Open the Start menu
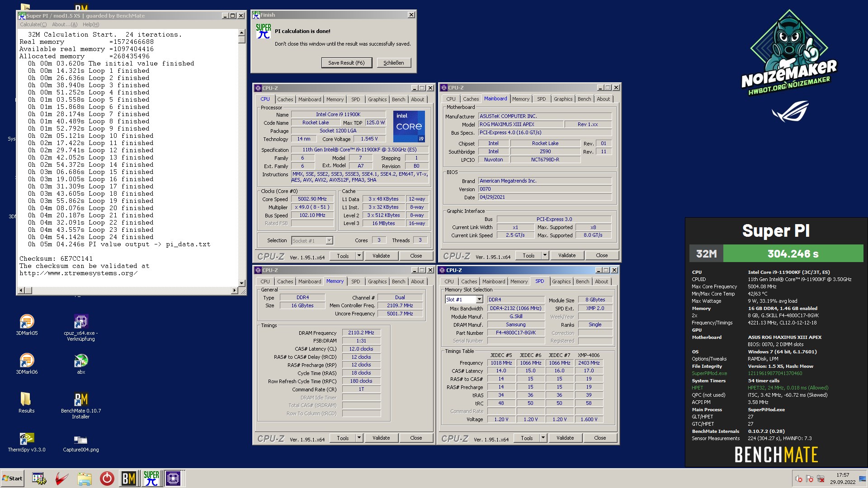 [12, 479]
